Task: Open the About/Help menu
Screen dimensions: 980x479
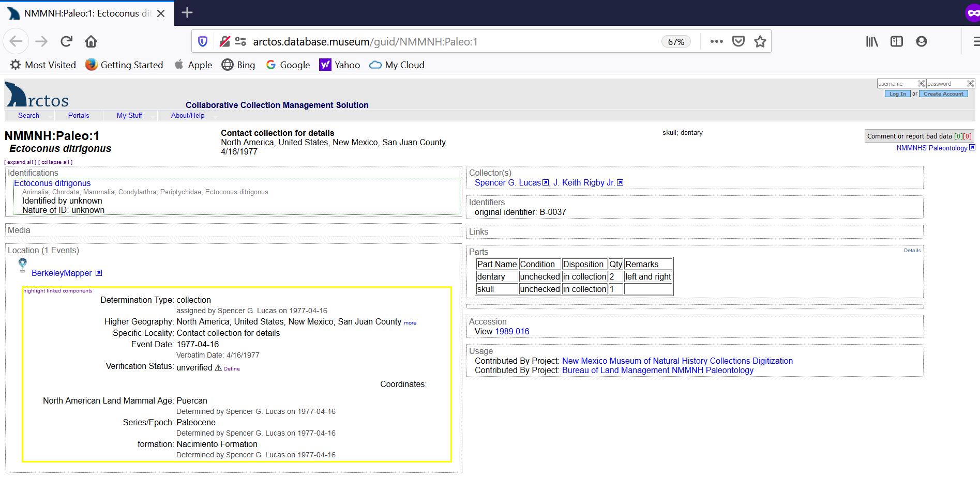Action: [x=188, y=116]
